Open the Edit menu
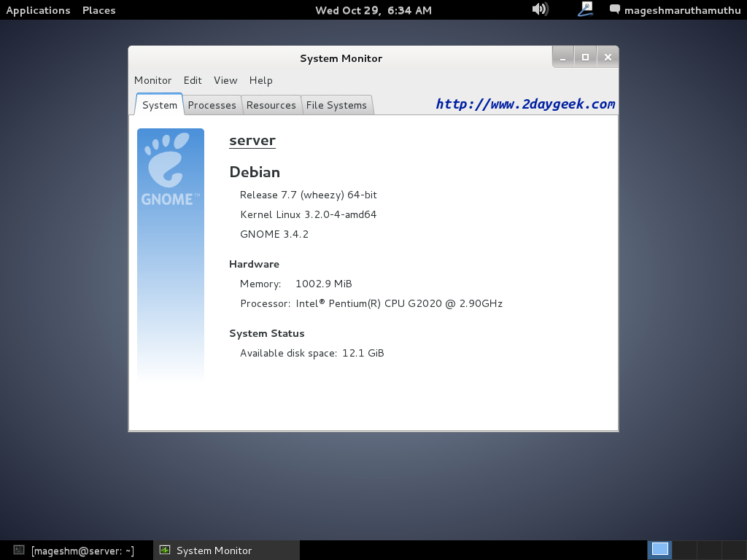747x560 pixels. point(193,80)
